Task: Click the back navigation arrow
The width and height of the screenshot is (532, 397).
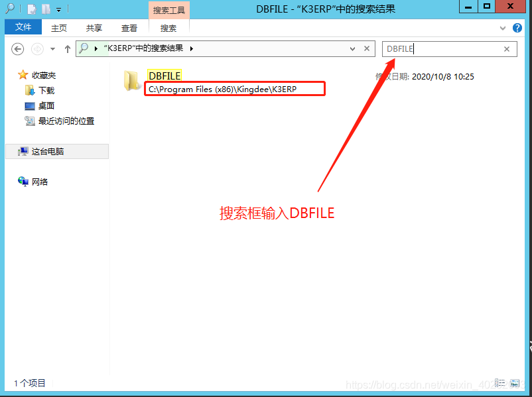Action: [18, 49]
